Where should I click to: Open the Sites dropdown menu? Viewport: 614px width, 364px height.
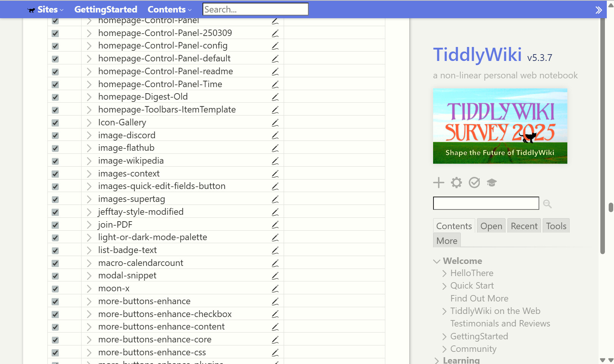tap(46, 9)
